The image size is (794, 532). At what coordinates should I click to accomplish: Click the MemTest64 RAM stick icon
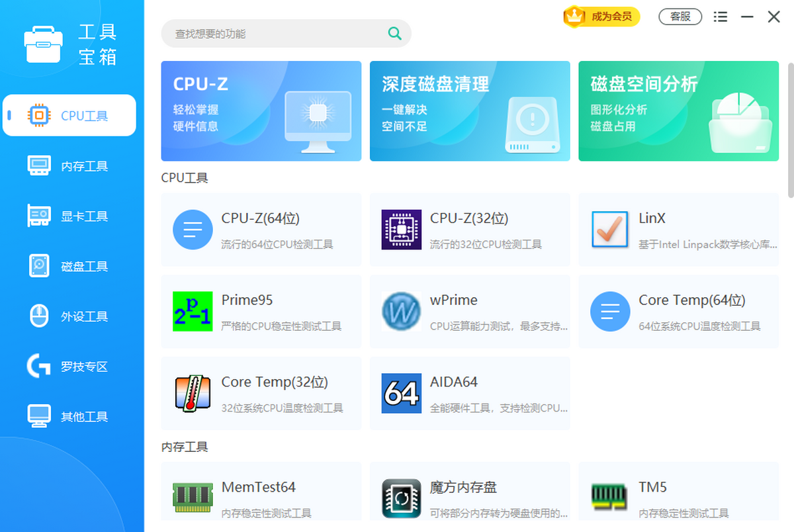pyautogui.click(x=193, y=498)
